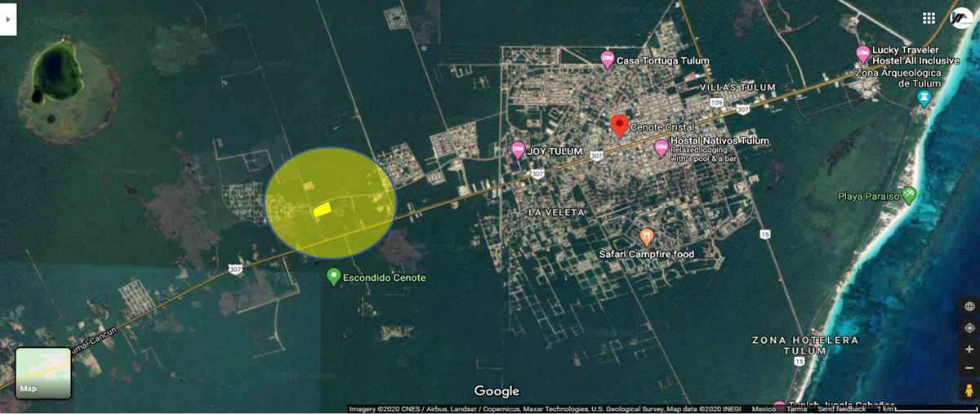Screen dimensions: 980x414
Task: Select the Hostal Nativos Tulum pin
Action: [x=661, y=148]
